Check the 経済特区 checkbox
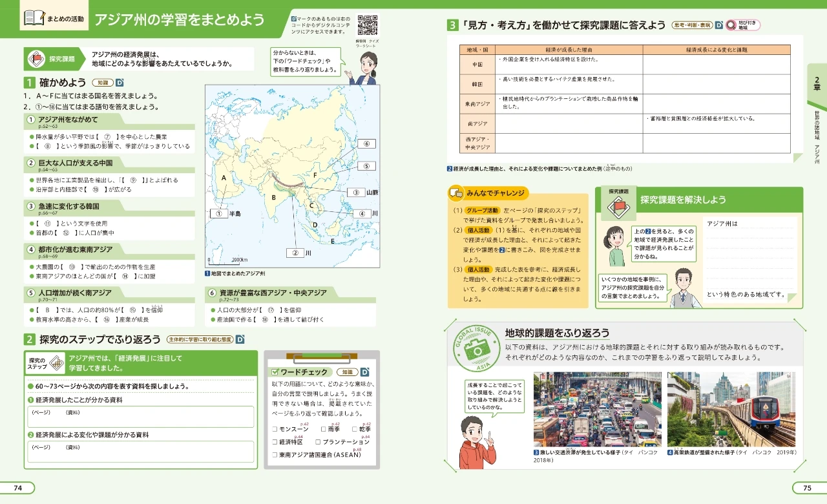This screenshot has height=504, width=827. click(x=275, y=443)
